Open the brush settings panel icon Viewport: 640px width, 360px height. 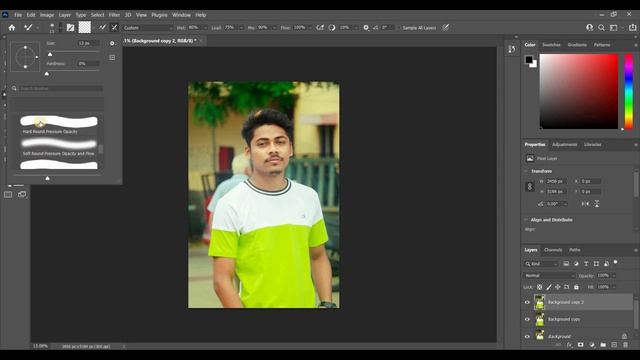(x=71, y=28)
